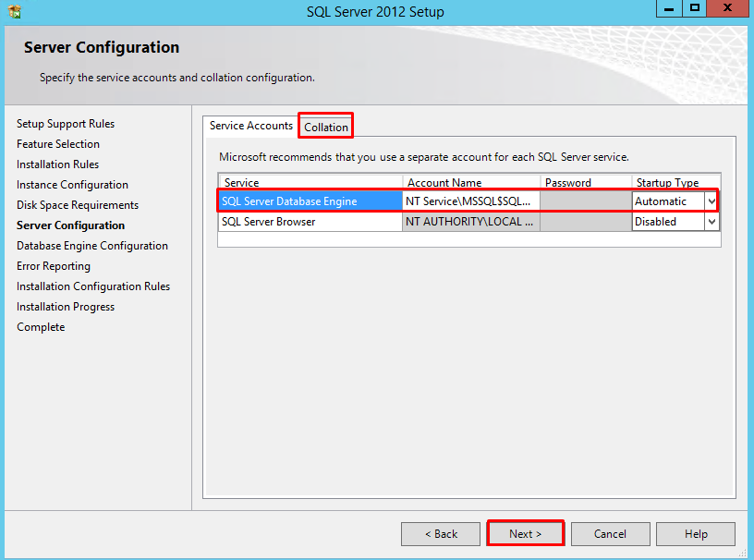Click the Database Engine password field
The height and width of the screenshot is (560, 754).
[586, 201]
